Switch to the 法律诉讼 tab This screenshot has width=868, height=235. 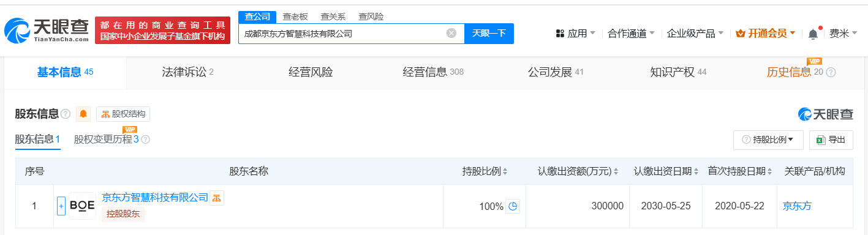pyautogui.click(x=187, y=72)
